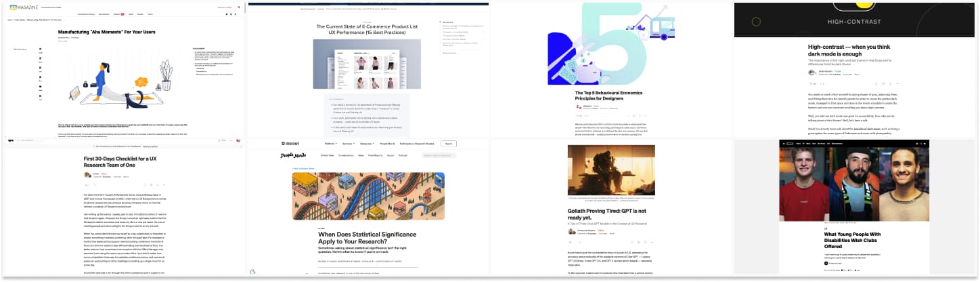Click the People Nerds search field
This screenshot has width=980, height=282.
pyautogui.click(x=438, y=155)
